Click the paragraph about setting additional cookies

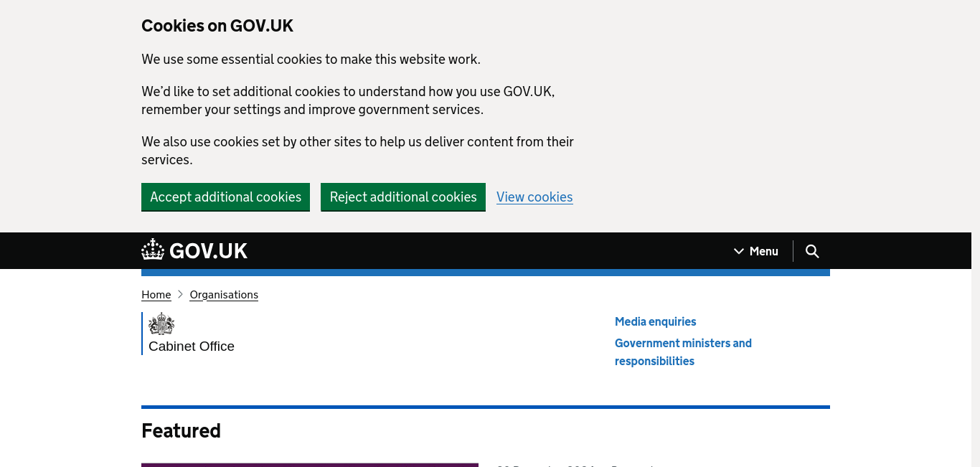[x=348, y=100]
